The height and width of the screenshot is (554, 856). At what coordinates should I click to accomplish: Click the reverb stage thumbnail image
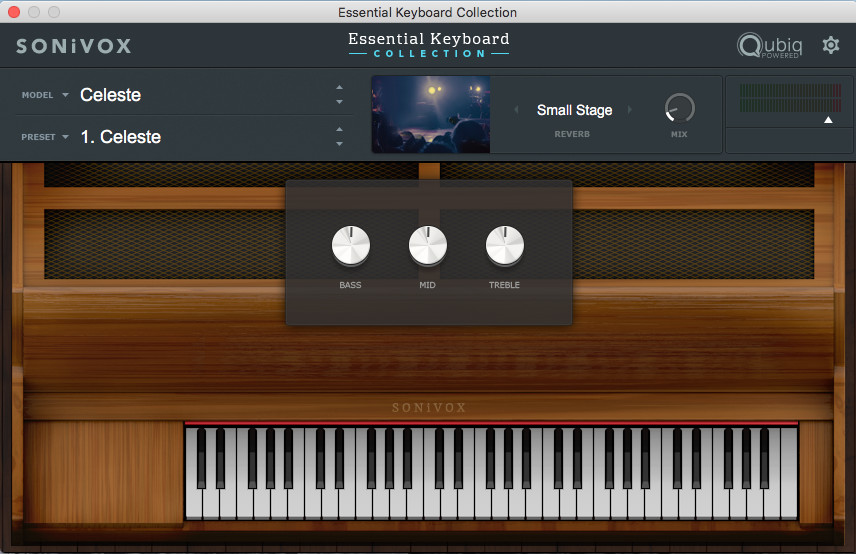point(431,115)
